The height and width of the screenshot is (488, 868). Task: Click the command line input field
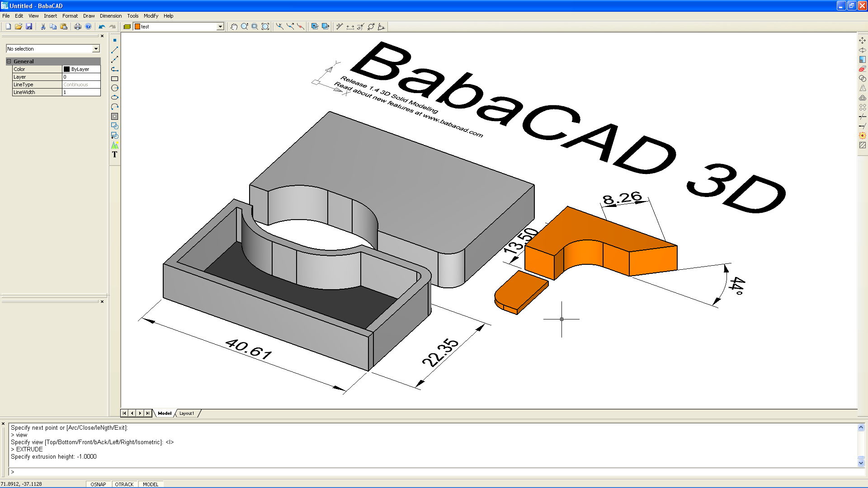[x=434, y=472]
